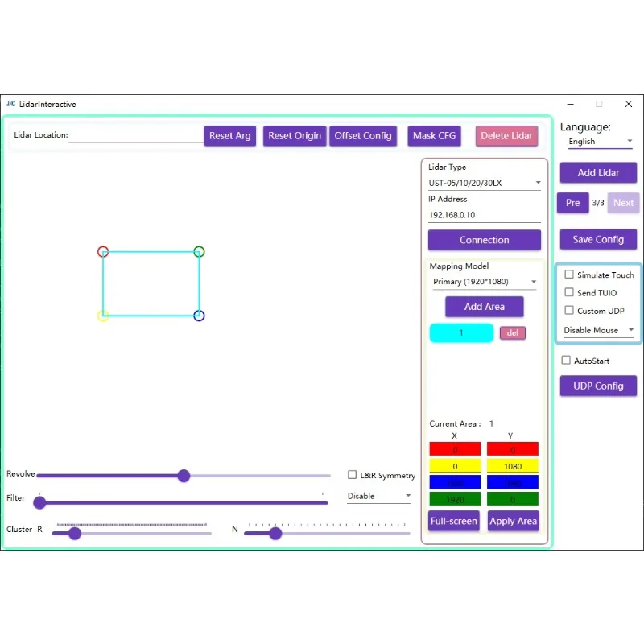Click the IP Address input field

click(x=485, y=215)
